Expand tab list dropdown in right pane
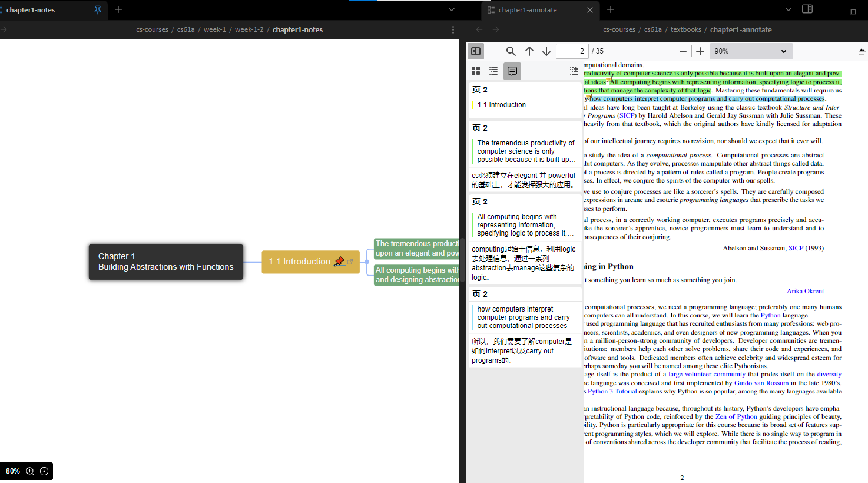Image resolution: width=868 pixels, height=483 pixels. (x=789, y=9)
